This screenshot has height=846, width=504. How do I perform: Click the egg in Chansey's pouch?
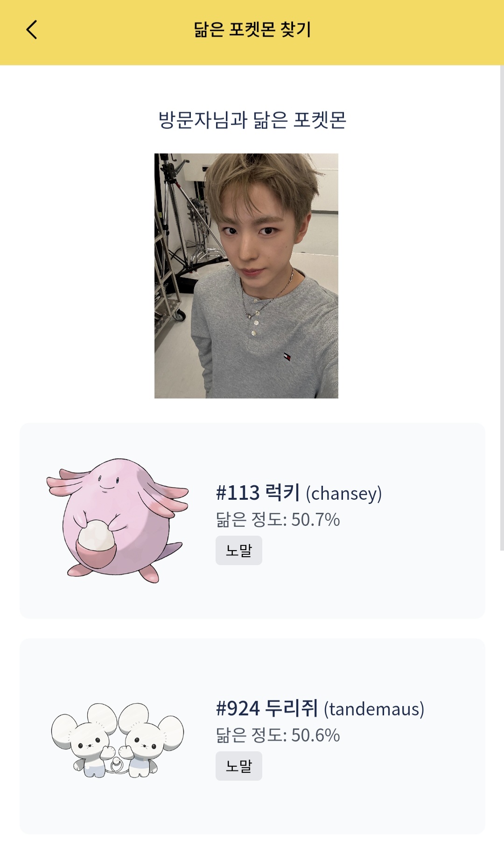tap(96, 536)
